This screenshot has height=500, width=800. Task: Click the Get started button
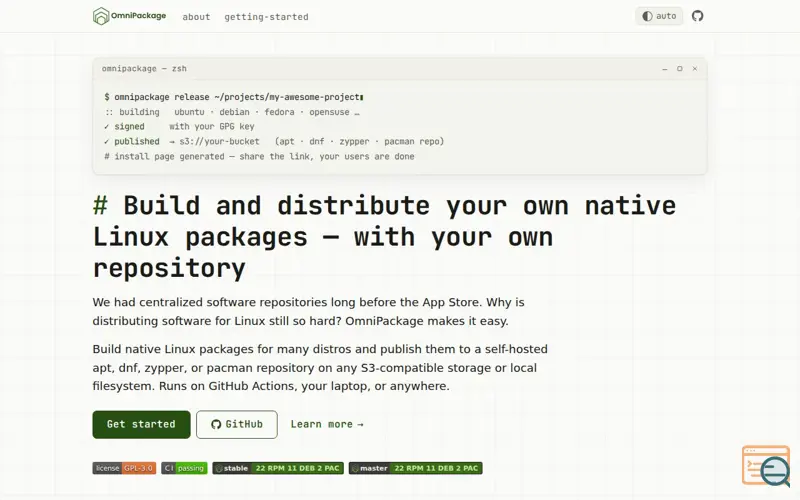tap(141, 424)
